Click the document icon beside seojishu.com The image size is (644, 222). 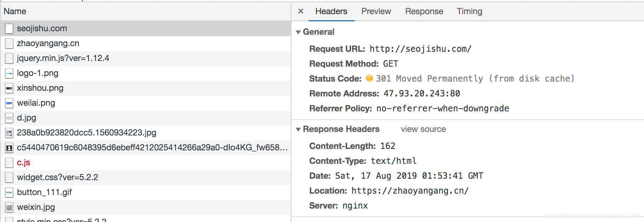click(9, 29)
